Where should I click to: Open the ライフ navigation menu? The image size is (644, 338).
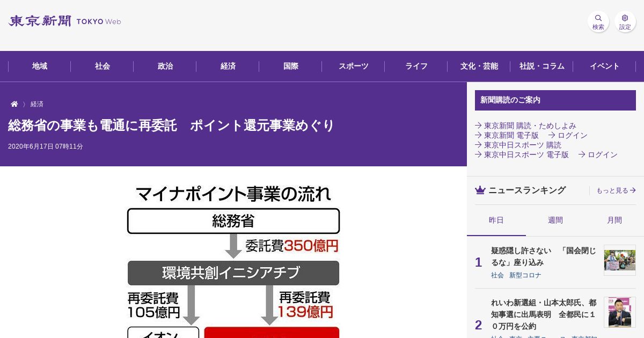tap(416, 67)
